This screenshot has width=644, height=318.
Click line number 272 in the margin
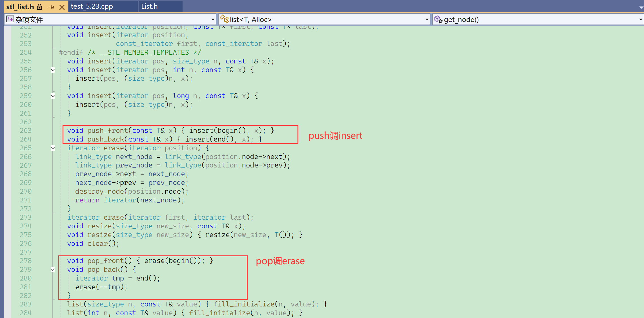pos(26,209)
